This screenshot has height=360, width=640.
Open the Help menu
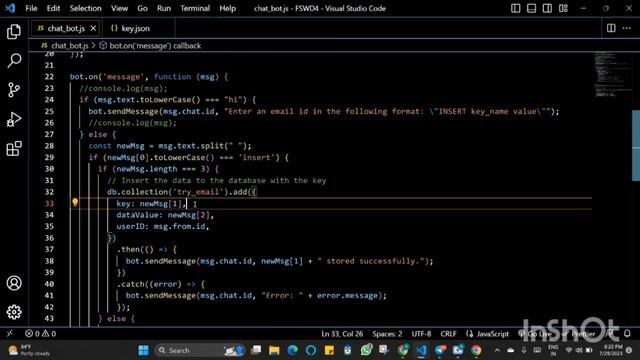pyautogui.click(x=227, y=8)
